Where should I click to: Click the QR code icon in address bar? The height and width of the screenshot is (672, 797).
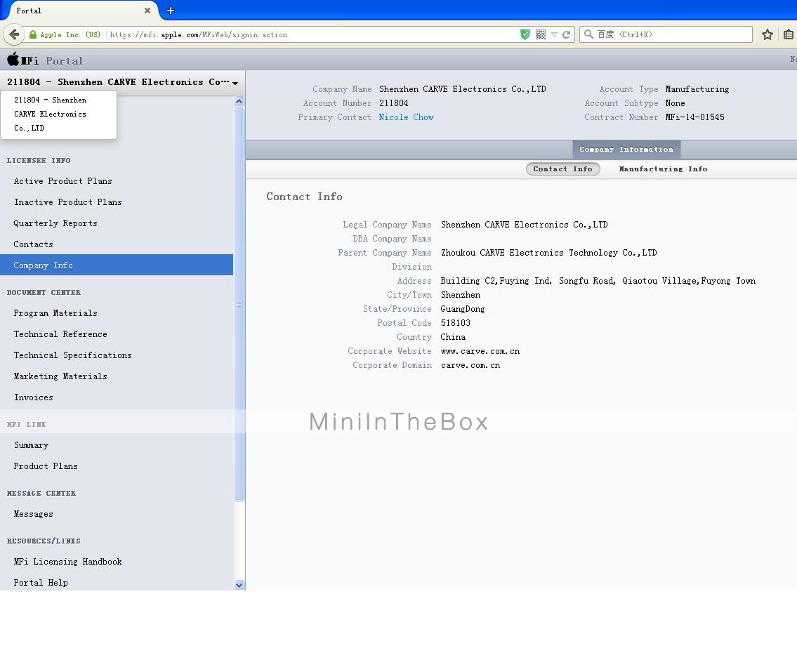[541, 34]
